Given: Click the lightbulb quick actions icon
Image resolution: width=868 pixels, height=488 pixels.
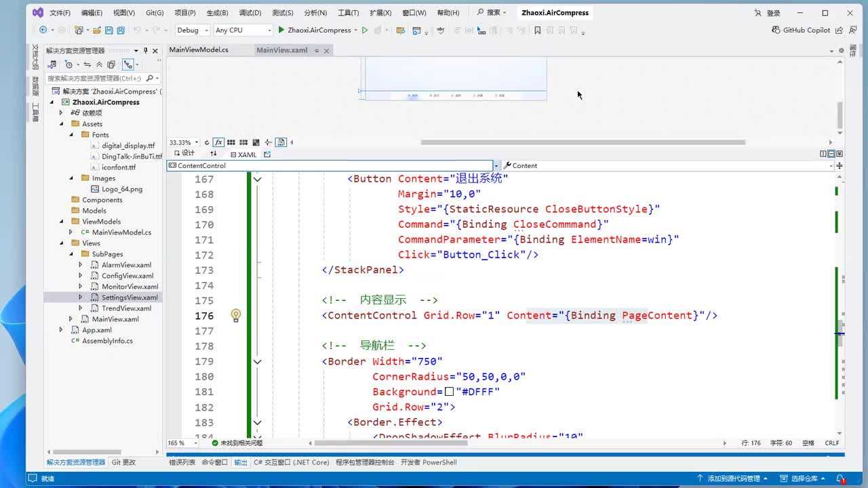Looking at the screenshot, I should (235, 315).
